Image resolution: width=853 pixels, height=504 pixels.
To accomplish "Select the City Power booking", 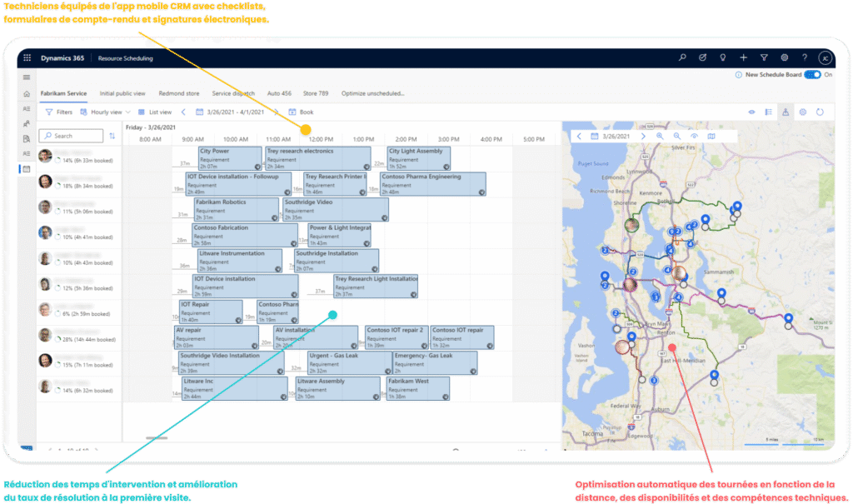I will click(230, 158).
